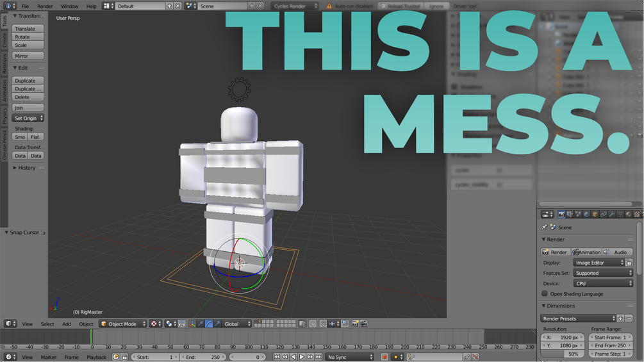The image size is (644, 362).
Task: Open the Render Presets dropdown
Action: [x=578, y=318]
